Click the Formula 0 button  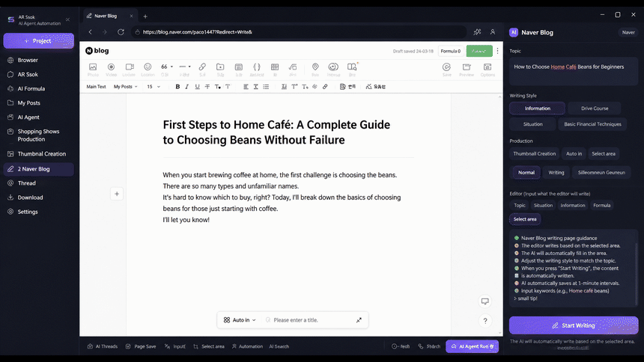pos(451,51)
